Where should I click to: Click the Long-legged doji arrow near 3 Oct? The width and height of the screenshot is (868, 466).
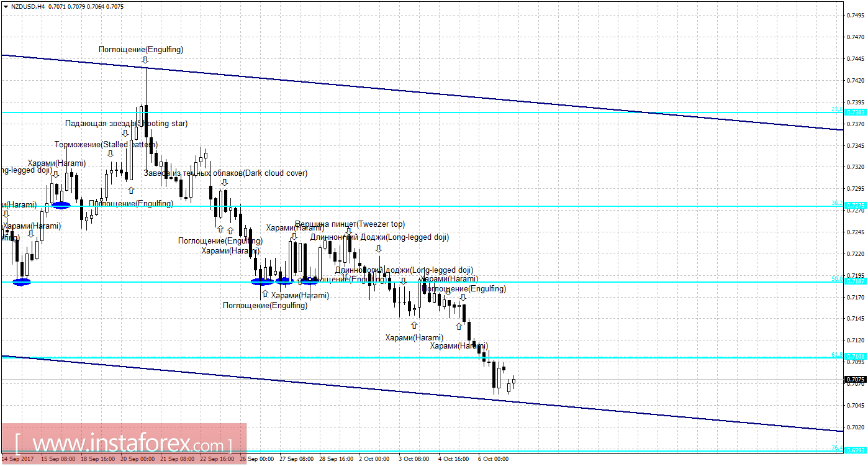coord(404,281)
